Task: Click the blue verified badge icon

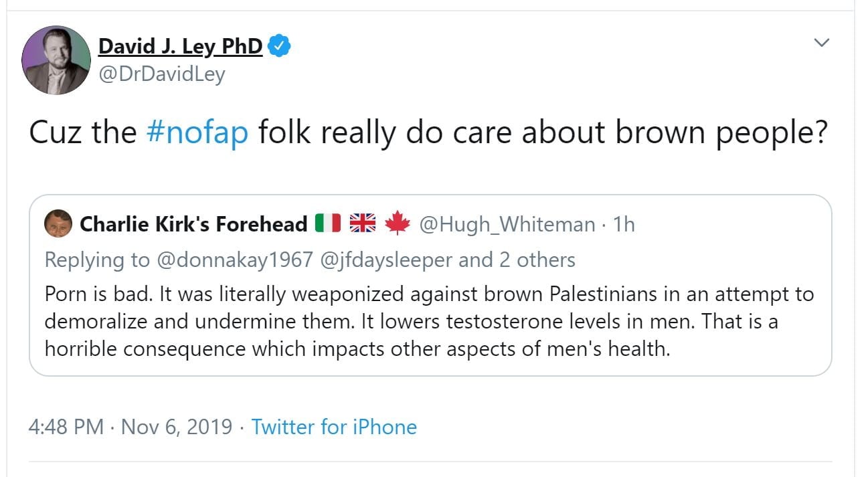Action: tap(279, 47)
